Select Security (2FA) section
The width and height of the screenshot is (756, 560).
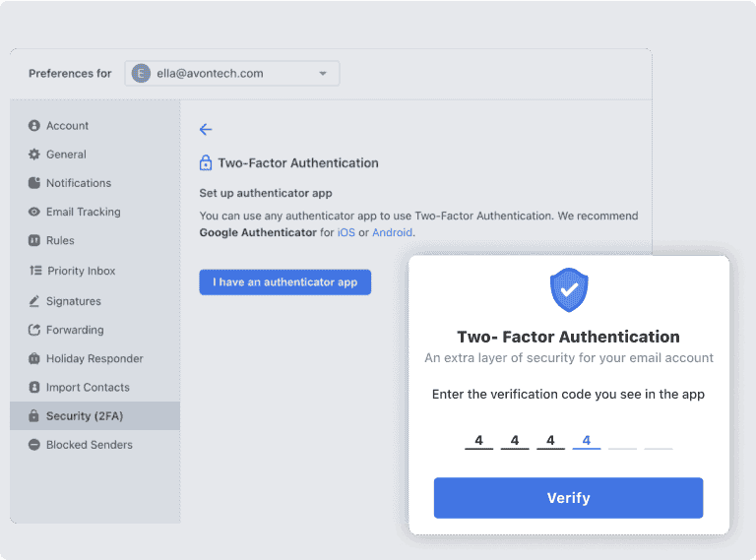point(94,415)
